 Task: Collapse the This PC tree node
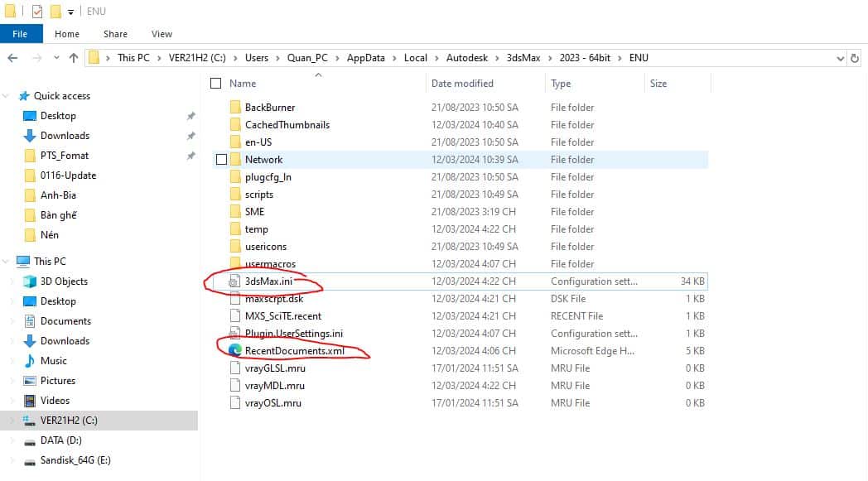pos(7,262)
